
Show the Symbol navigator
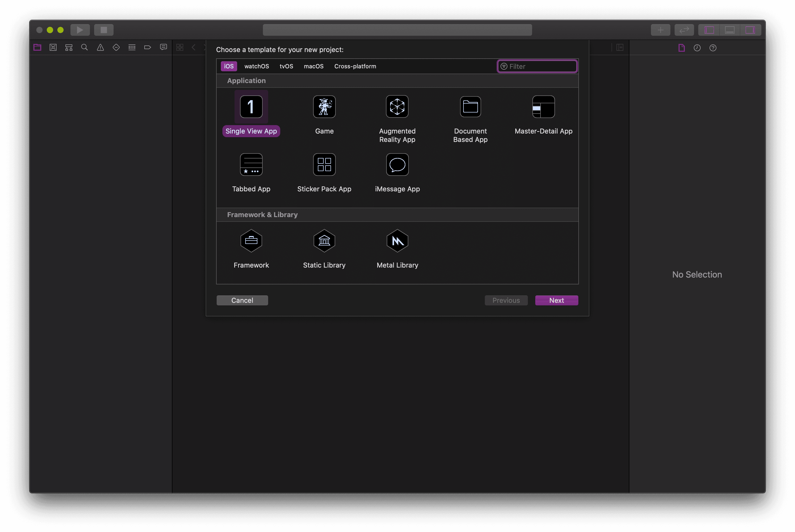[x=69, y=48]
